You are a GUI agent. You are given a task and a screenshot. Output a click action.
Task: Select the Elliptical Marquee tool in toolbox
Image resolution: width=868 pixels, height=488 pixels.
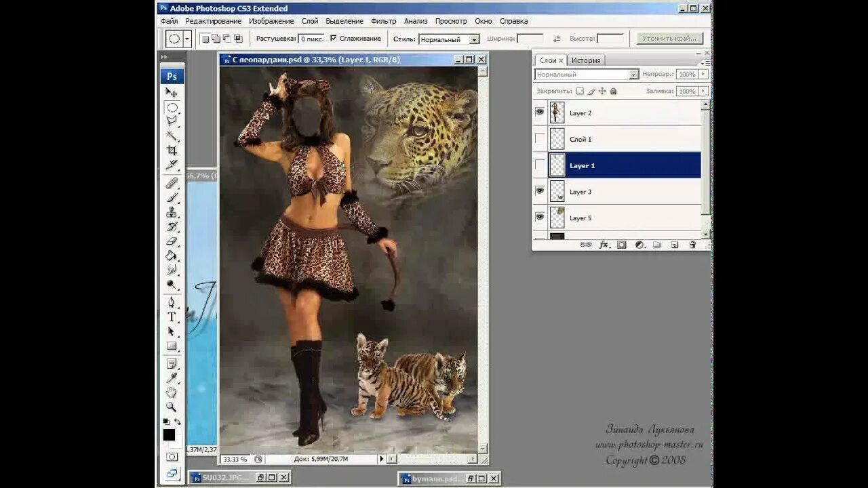tap(172, 107)
